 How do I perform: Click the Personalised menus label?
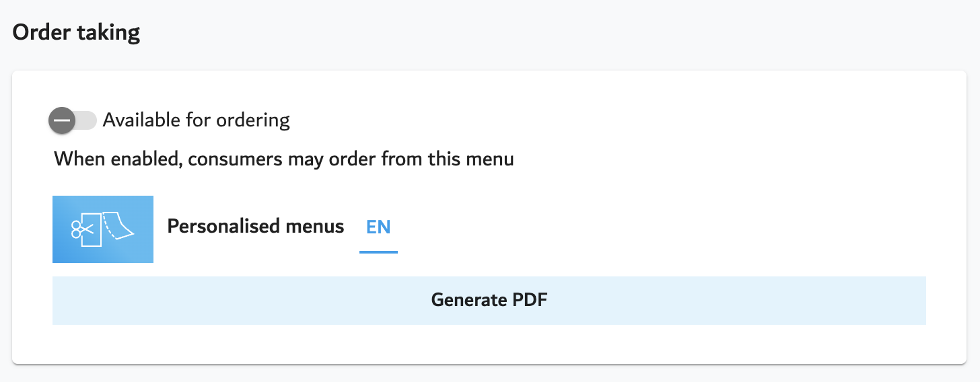point(256,226)
